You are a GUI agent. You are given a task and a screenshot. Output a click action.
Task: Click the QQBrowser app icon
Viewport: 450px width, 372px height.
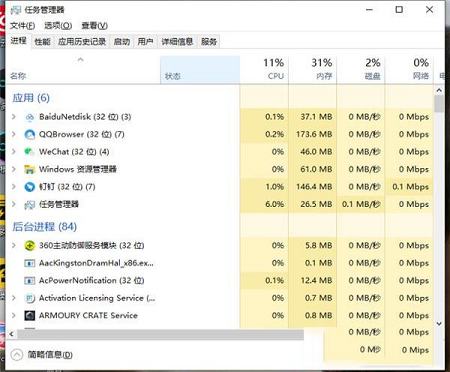[x=30, y=134]
